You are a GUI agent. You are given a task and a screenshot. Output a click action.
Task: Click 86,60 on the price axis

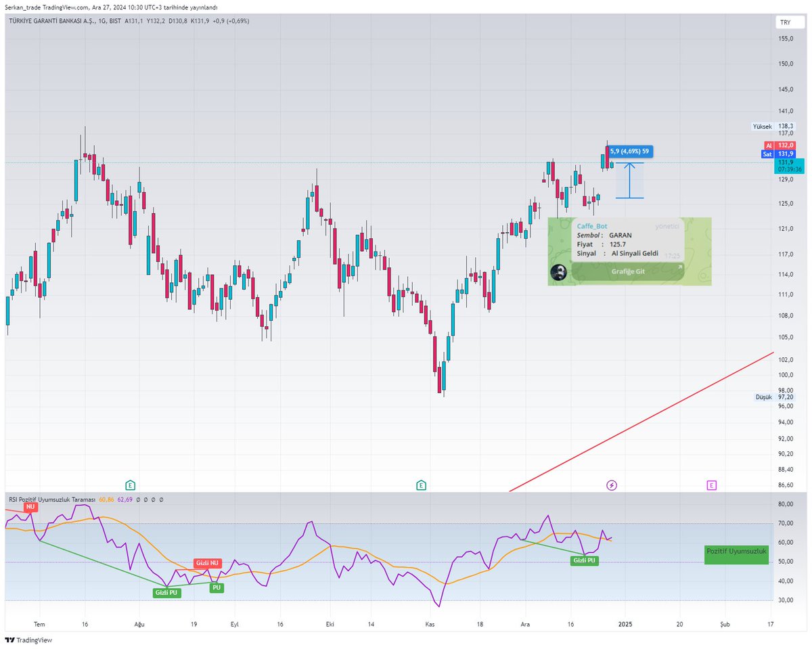tap(786, 485)
